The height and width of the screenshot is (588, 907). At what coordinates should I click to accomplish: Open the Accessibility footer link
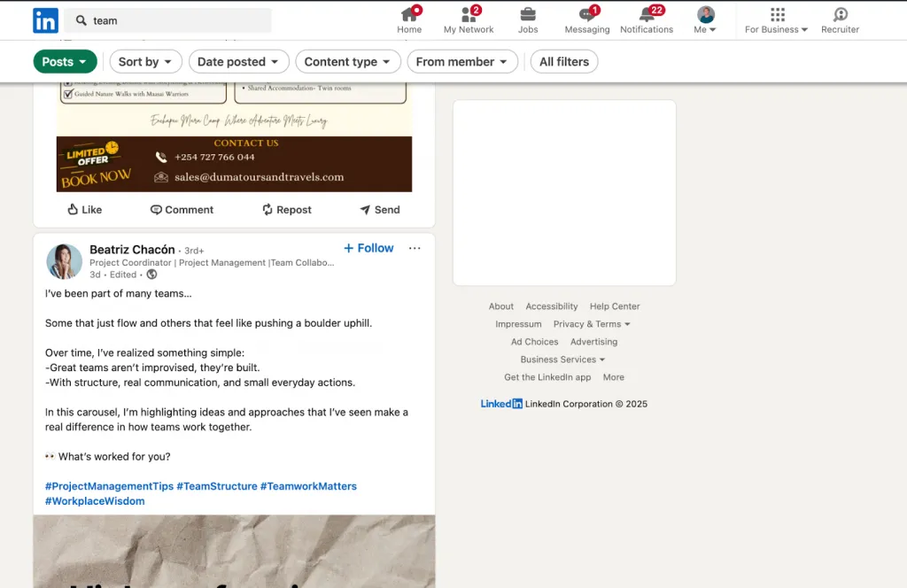pyautogui.click(x=551, y=306)
